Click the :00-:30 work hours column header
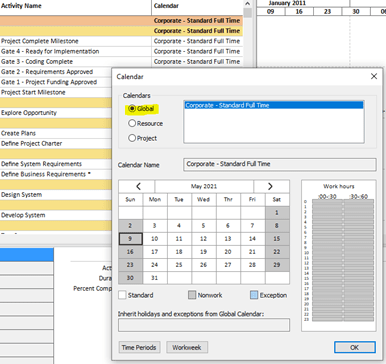Viewport: 386px width, 364px height. pos(327,196)
